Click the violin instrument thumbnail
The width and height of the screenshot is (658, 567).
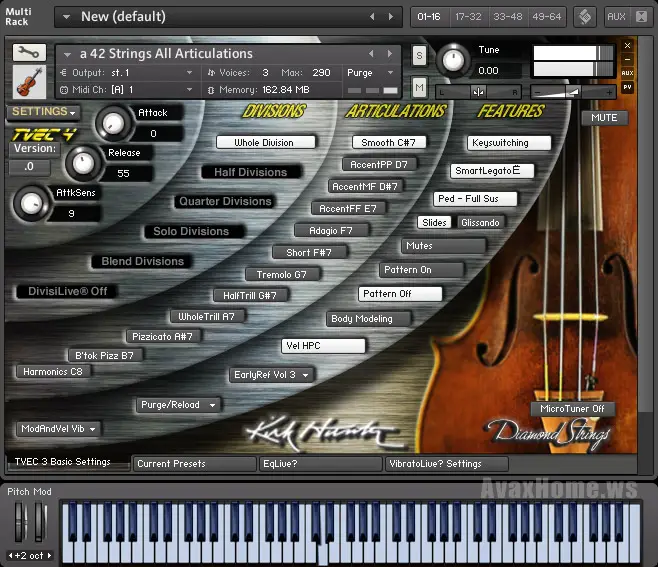[29, 81]
